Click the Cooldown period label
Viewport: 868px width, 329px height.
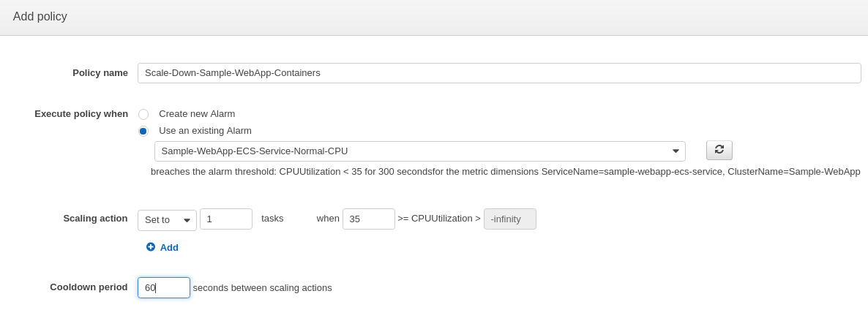89,287
